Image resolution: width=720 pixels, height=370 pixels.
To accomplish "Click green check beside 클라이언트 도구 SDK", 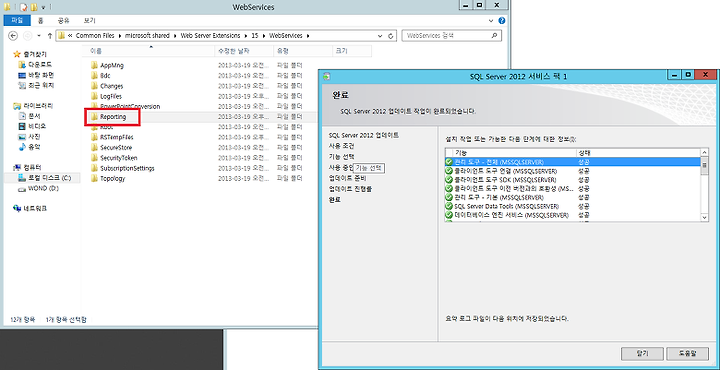I will tap(449, 179).
